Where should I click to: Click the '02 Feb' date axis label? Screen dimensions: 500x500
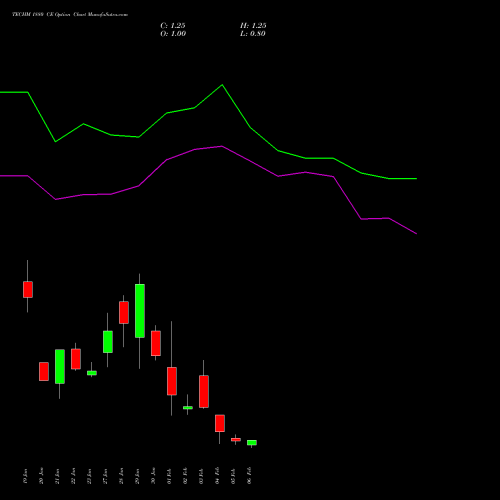[x=186, y=476]
